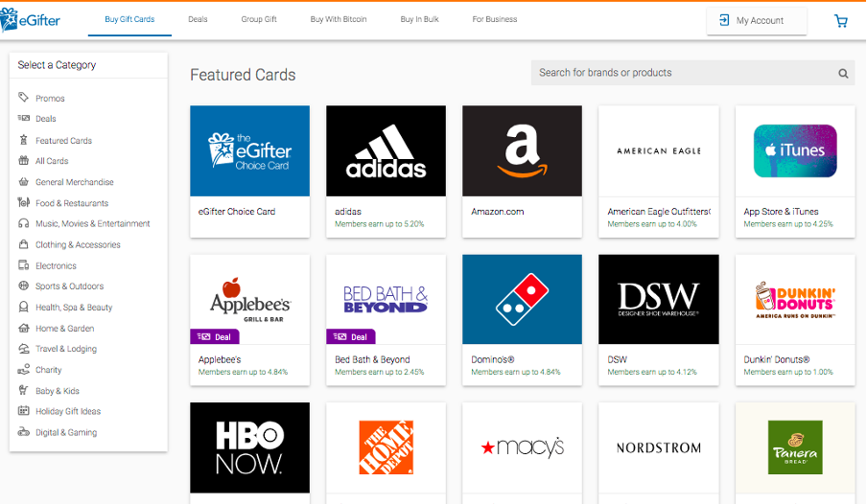Screen dimensions: 867x504
Task: Open the Buy With Bitcoin tab
Action: pyautogui.click(x=339, y=19)
